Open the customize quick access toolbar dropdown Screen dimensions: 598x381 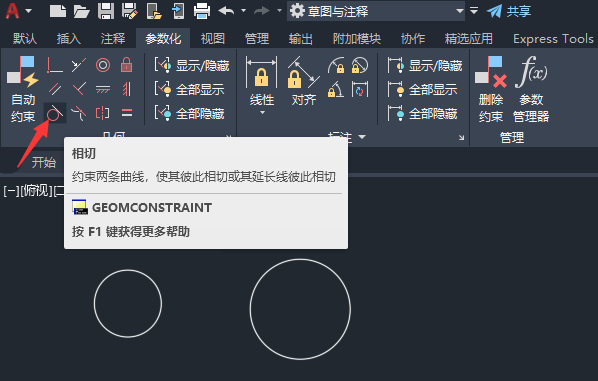click(x=474, y=11)
